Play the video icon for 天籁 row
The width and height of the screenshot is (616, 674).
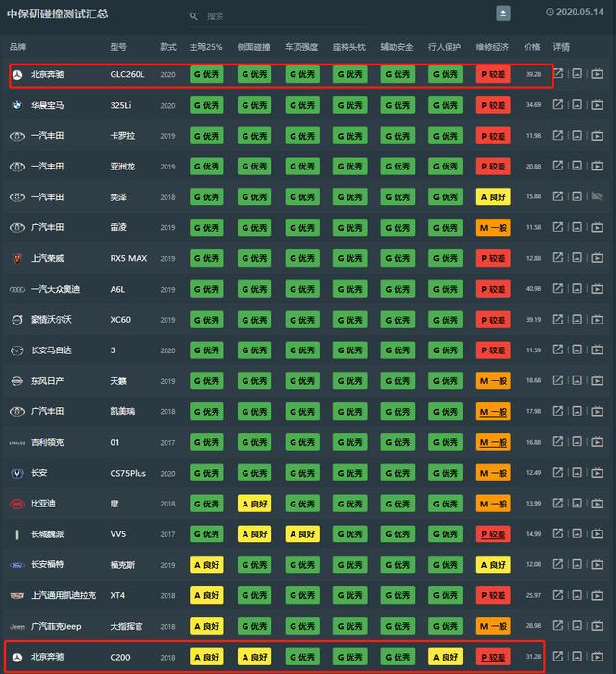coord(597,381)
